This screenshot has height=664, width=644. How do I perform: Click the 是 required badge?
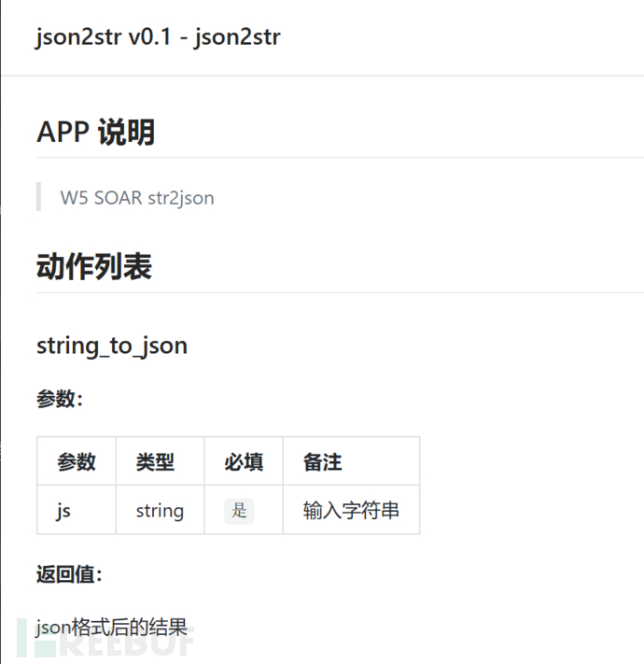[x=239, y=510]
